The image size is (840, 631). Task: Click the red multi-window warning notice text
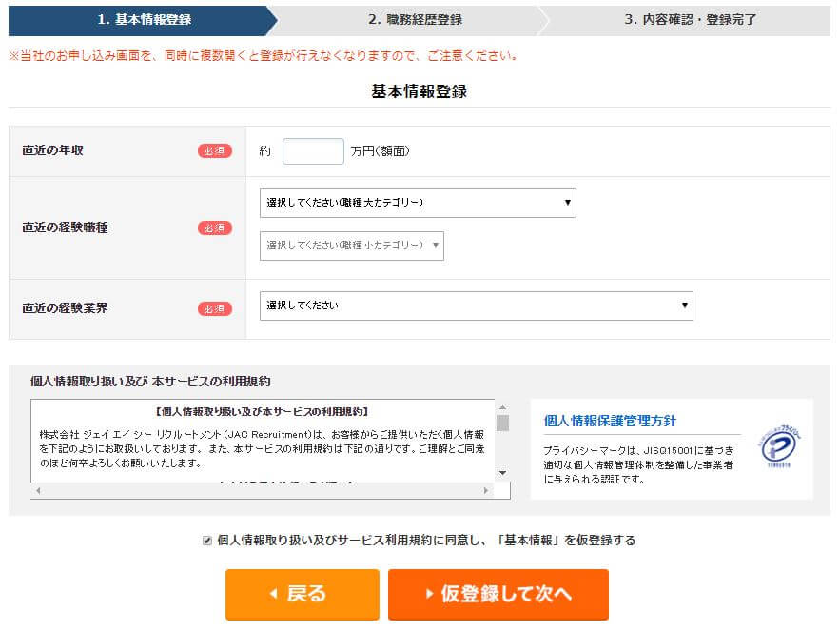[x=264, y=56]
